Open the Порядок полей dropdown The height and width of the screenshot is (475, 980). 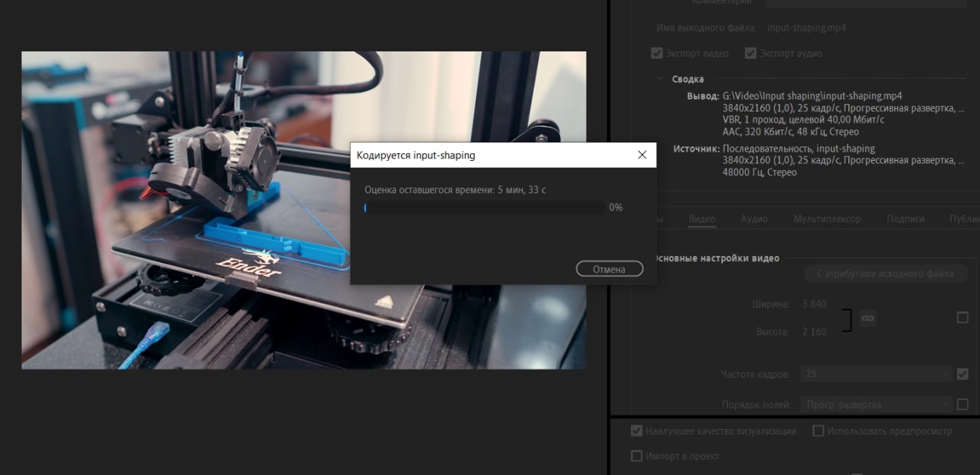pos(877,405)
